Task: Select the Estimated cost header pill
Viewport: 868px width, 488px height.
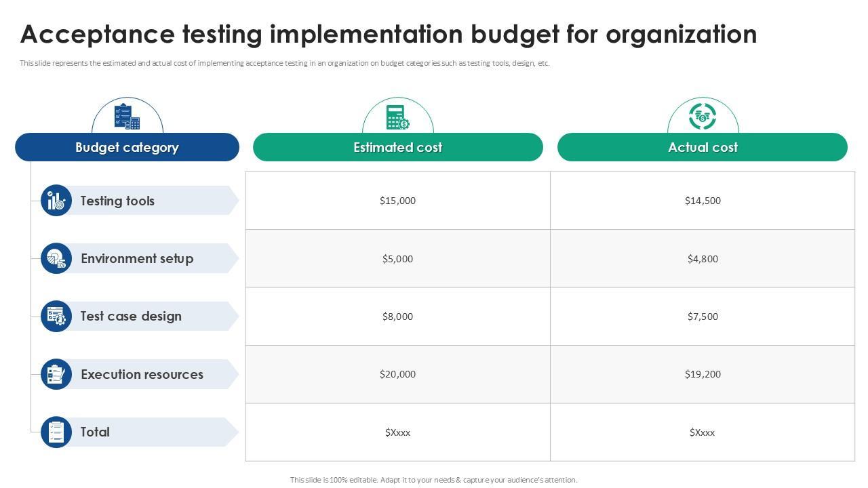Action: click(397, 147)
